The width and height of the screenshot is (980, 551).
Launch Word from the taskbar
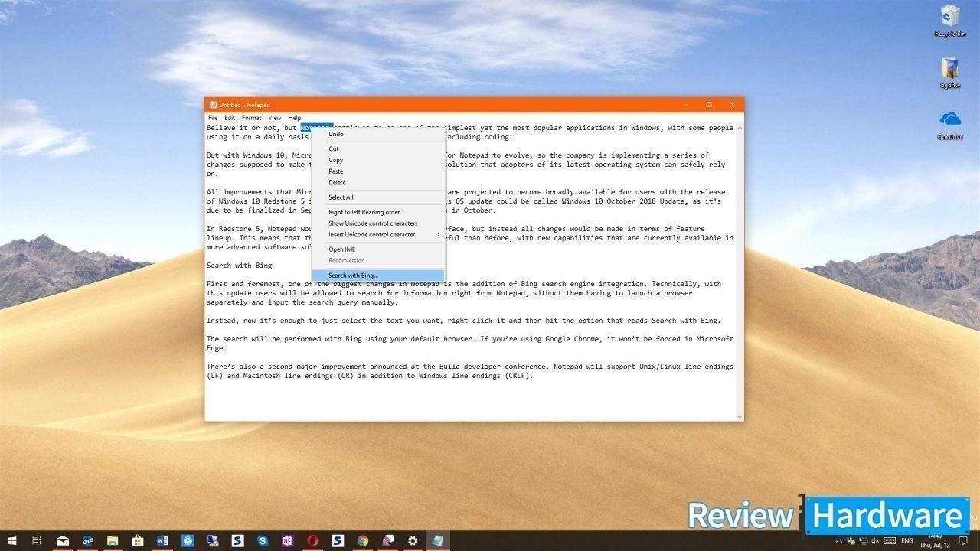coord(162,541)
